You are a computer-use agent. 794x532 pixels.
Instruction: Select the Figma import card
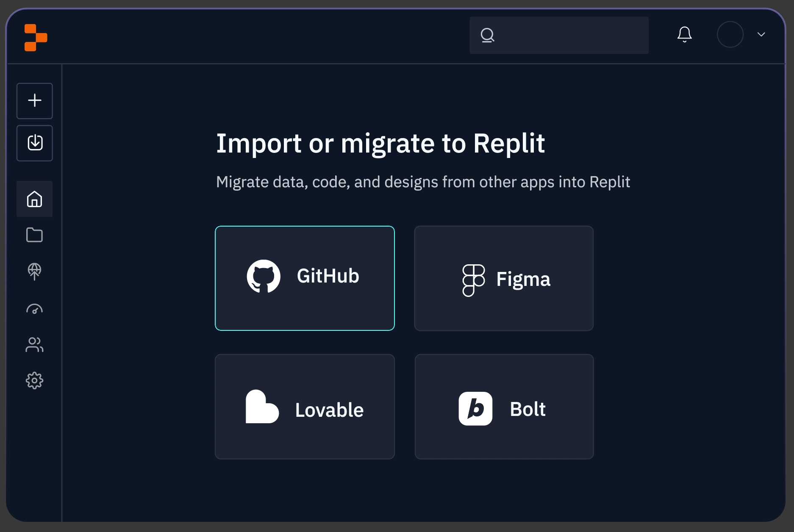pyautogui.click(x=504, y=278)
